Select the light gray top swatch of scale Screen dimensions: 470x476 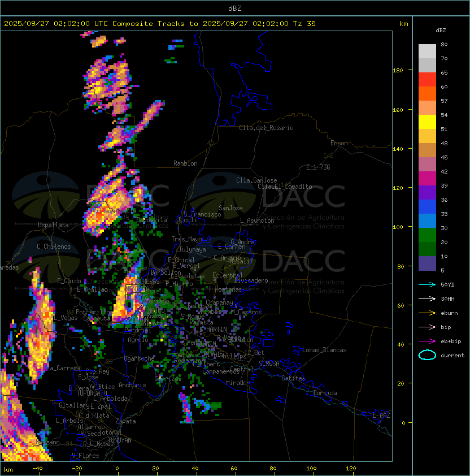coord(427,51)
